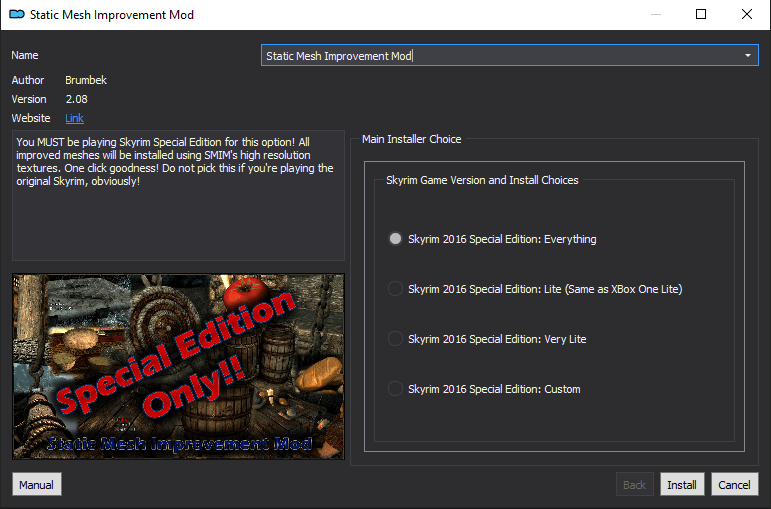Image resolution: width=771 pixels, height=509 pixels.
Task: Minimize the installer window
Action: (x=656, y=14)
